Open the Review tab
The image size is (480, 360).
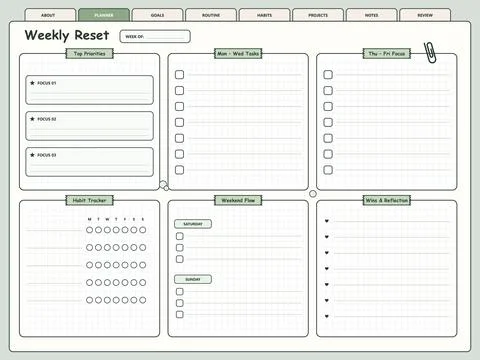coord(425,15)
